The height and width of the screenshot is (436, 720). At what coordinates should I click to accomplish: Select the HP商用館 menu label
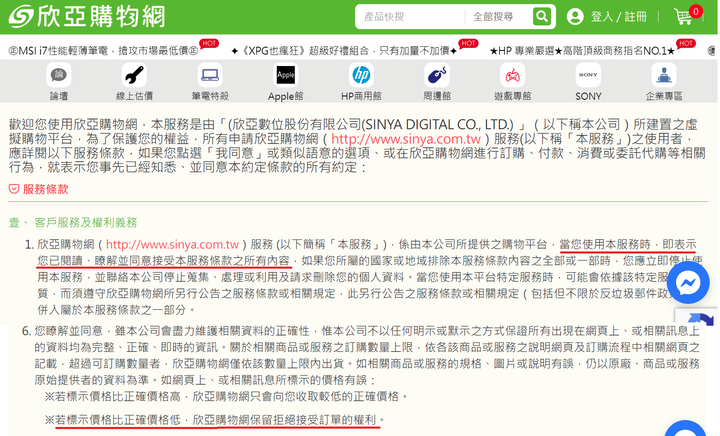point(361,96)
